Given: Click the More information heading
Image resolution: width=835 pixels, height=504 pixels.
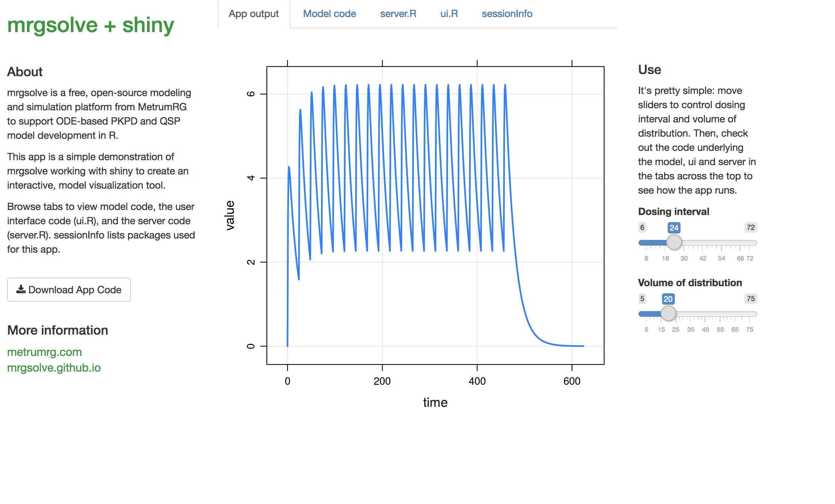Looking at the screenshot, I should tap(58, 330).
